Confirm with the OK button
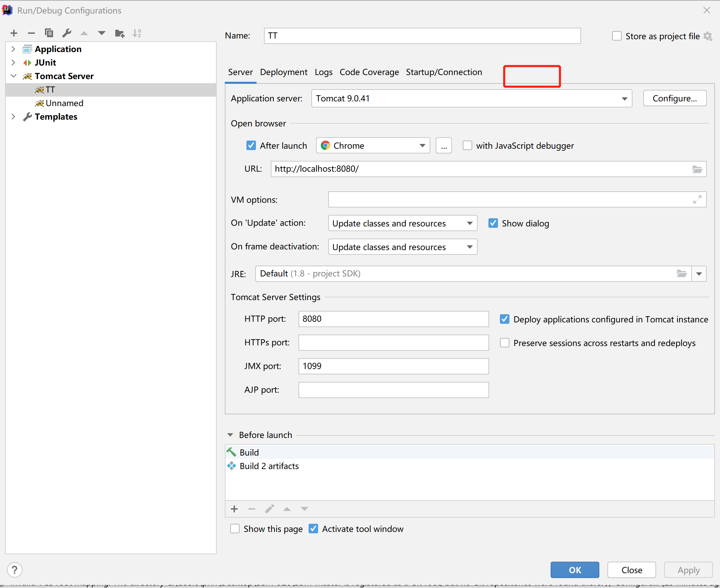720x588 pixels. tap(575, 570)
